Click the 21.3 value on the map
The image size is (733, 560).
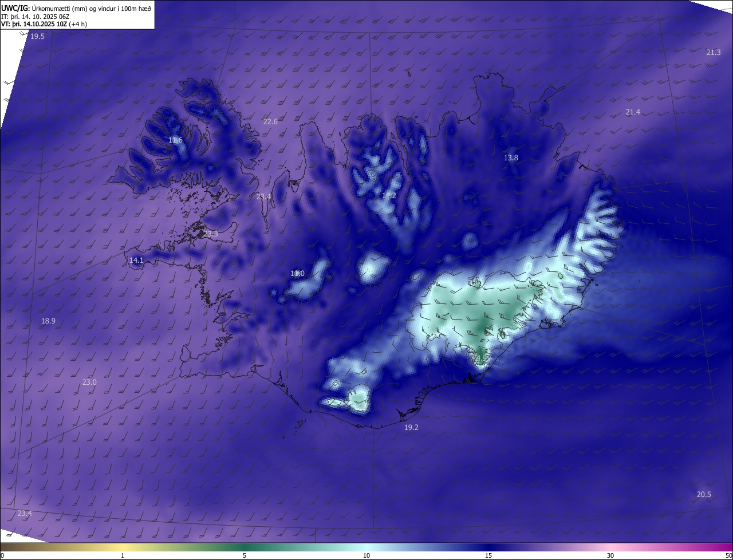pyautogui.click(x=714, y=53)
